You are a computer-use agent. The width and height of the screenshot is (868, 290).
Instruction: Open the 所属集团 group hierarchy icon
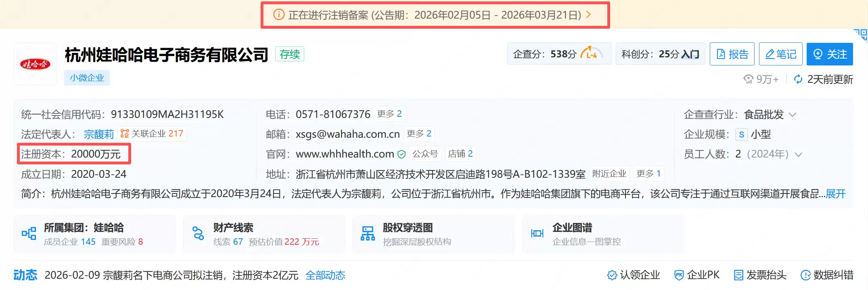pos(29,233)
